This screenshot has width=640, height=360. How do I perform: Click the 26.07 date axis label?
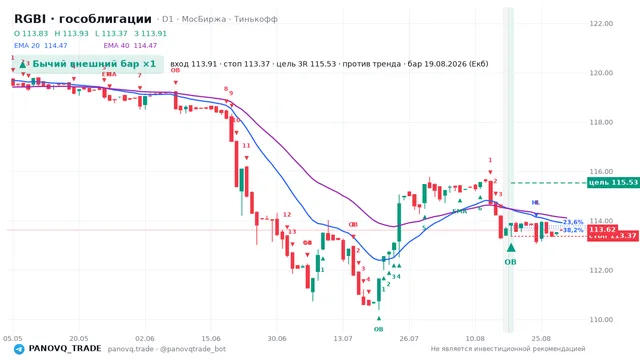click(x=409, y=338)
